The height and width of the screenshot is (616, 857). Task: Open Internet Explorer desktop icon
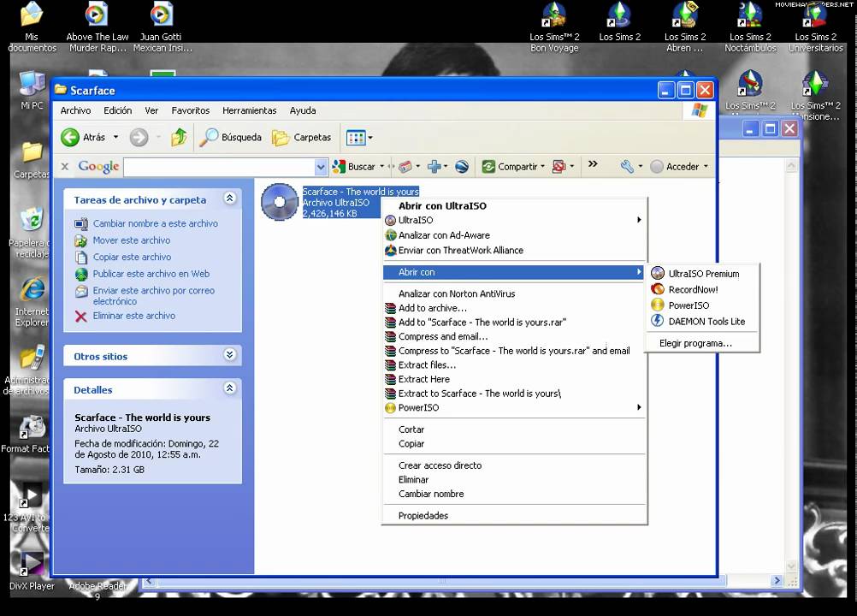(32, 302)
